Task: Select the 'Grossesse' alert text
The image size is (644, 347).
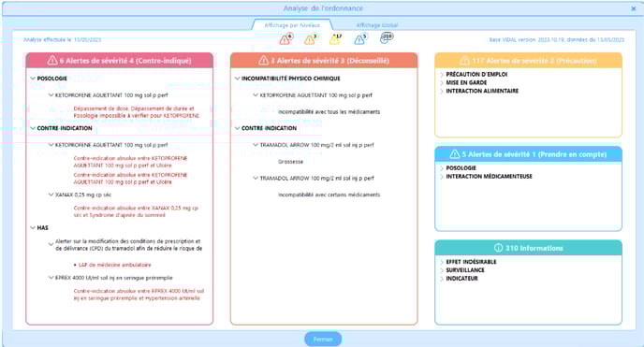Action: point(290,162)
